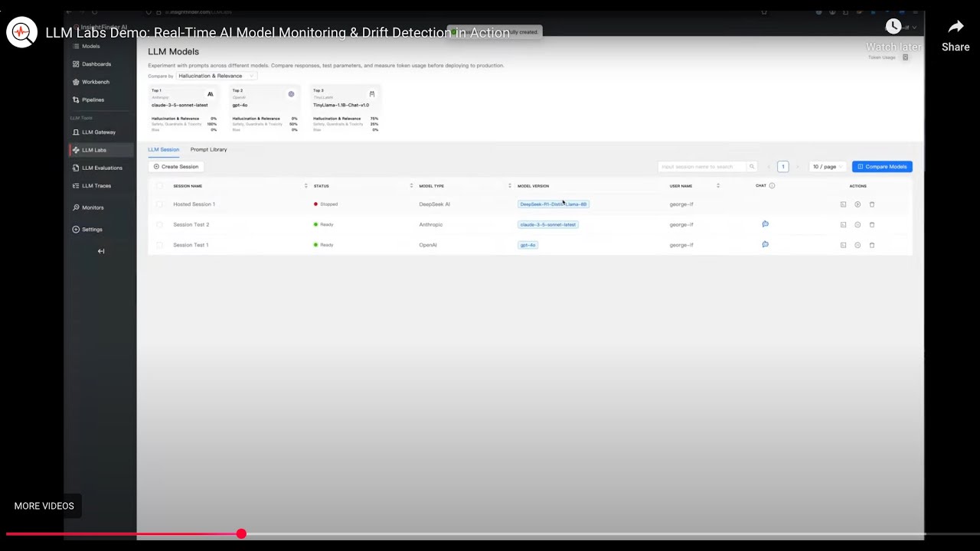Delete Session Test 1

[x=872, y=245]
